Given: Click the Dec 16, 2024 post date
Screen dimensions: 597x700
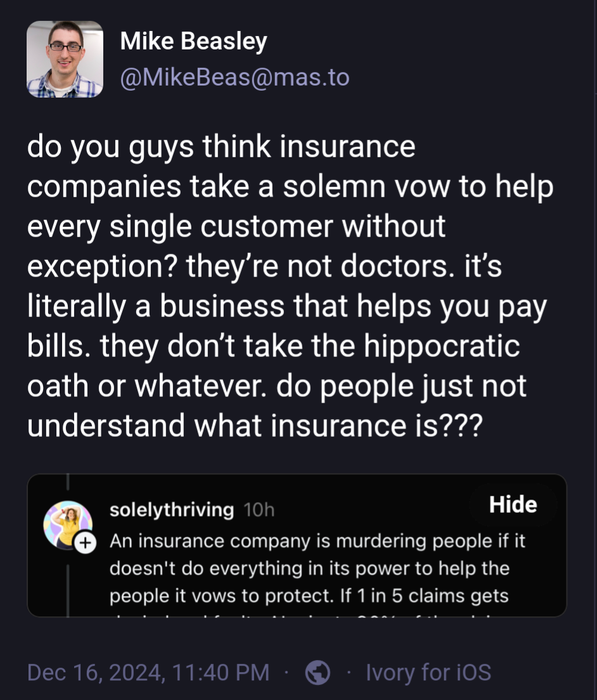Looking at the screenshot, I should tap(148, 673).
